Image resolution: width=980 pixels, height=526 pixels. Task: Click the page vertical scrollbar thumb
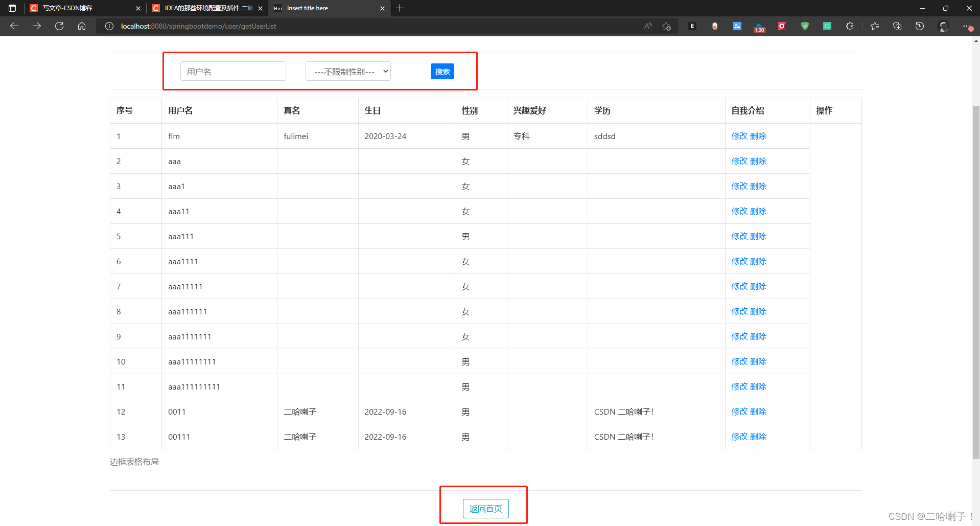tap(976, 281)
